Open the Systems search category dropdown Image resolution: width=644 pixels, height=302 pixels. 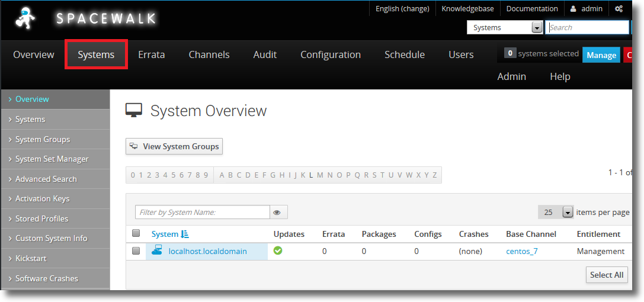click(505, 27)
